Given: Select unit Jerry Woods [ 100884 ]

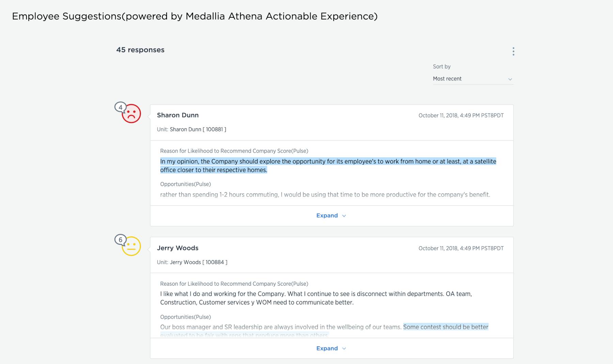Looking at the screenshot, I should (199, 262).
